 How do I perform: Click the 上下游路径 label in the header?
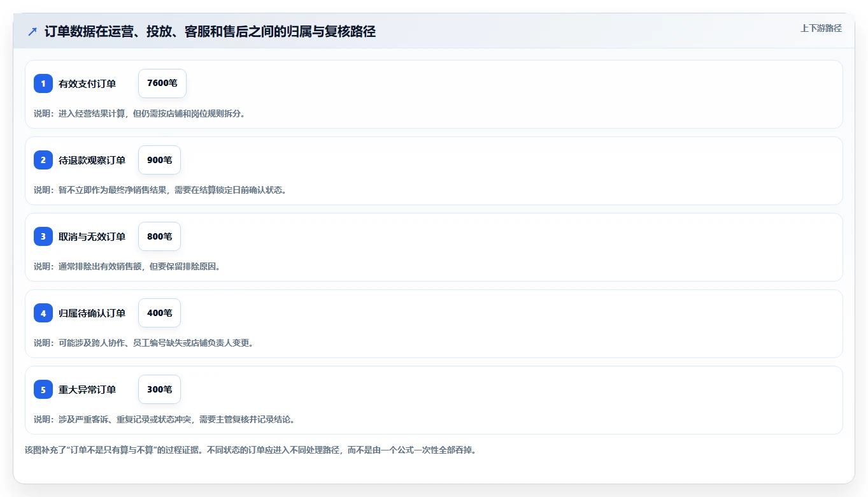point(821,29)
